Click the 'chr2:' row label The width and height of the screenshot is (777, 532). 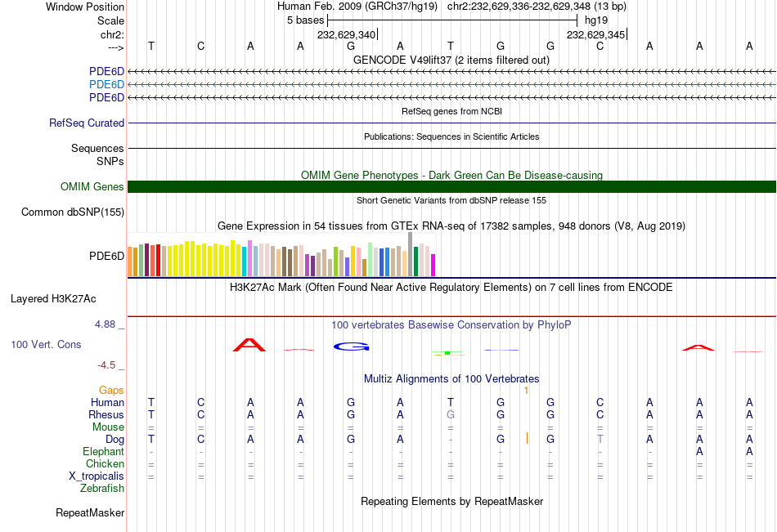pos(113,34)
